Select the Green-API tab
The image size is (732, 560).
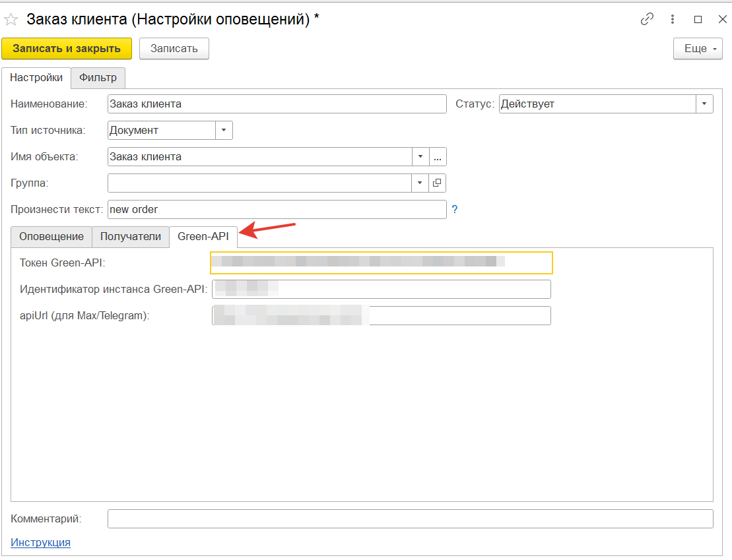click(203, 237)
